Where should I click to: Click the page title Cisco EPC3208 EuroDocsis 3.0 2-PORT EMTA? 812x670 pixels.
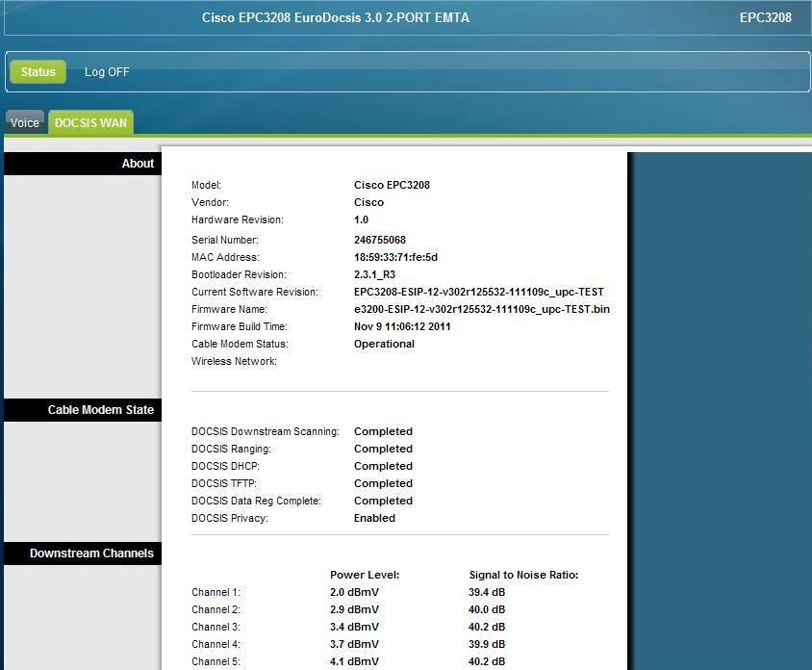[336, 17]
